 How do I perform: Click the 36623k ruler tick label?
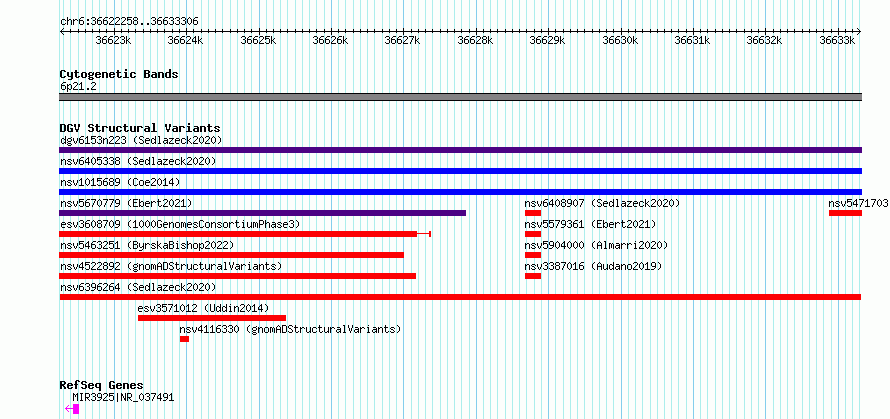114,41
